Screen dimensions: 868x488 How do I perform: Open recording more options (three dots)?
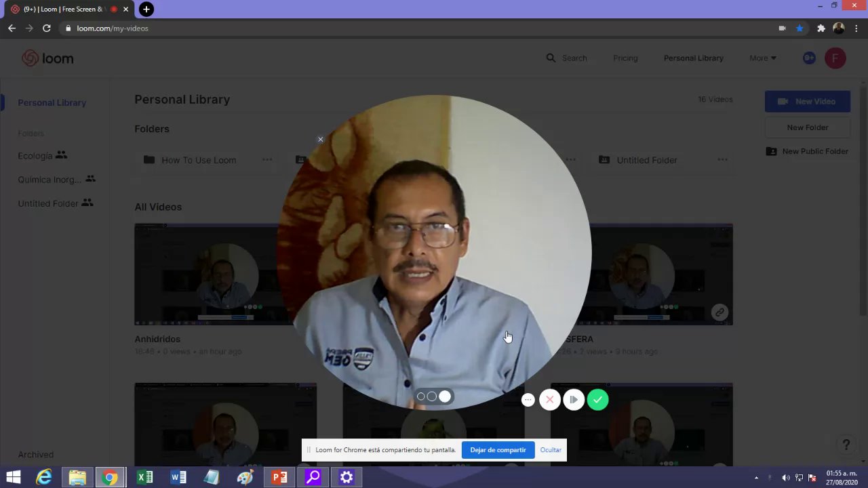point(528,400)
